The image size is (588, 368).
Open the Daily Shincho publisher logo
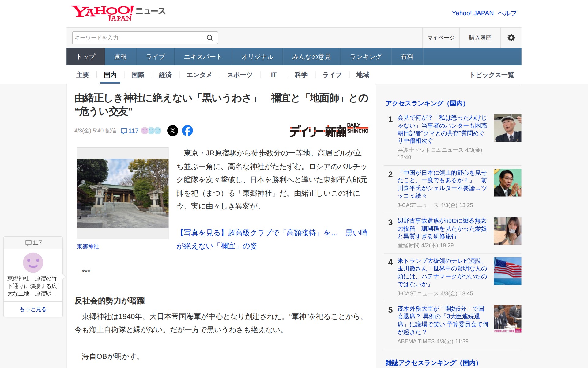(x=329, y=131)
